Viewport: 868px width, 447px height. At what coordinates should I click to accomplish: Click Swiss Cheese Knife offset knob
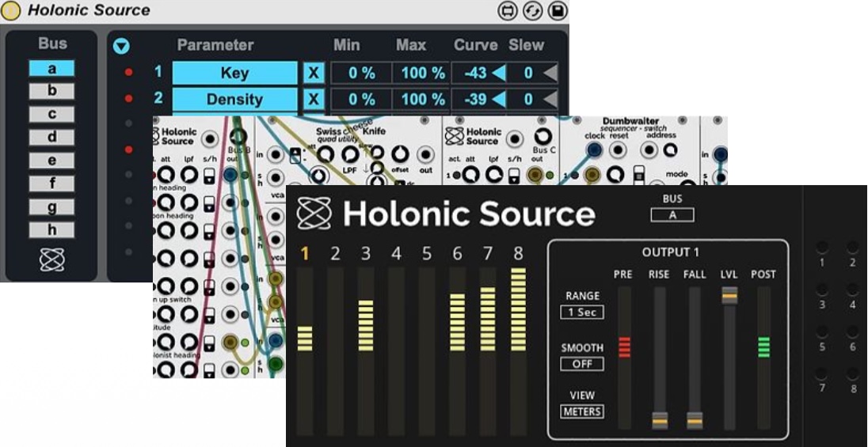point(400,153)
